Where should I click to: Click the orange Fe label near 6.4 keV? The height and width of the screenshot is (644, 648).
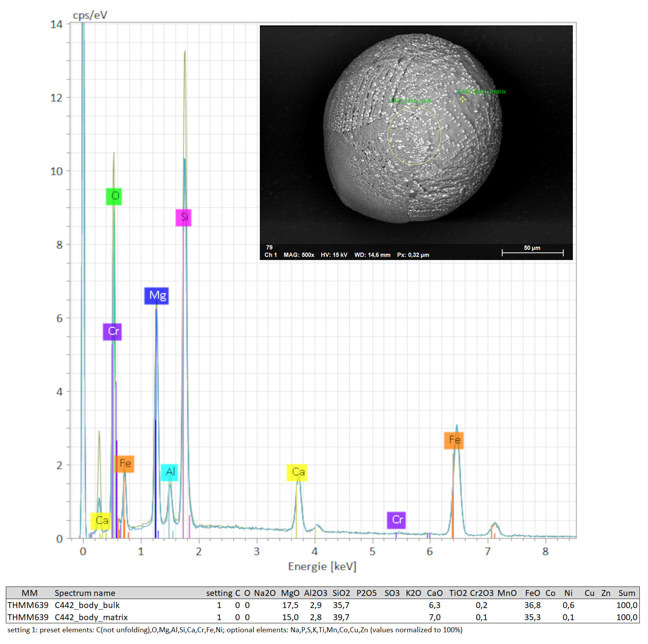click(454, 440)
